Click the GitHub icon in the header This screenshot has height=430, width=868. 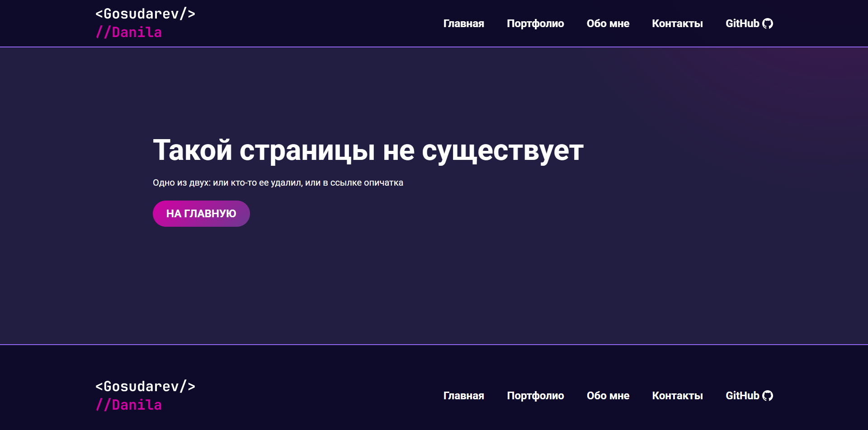pyautogui.click(x=768, y=23)
